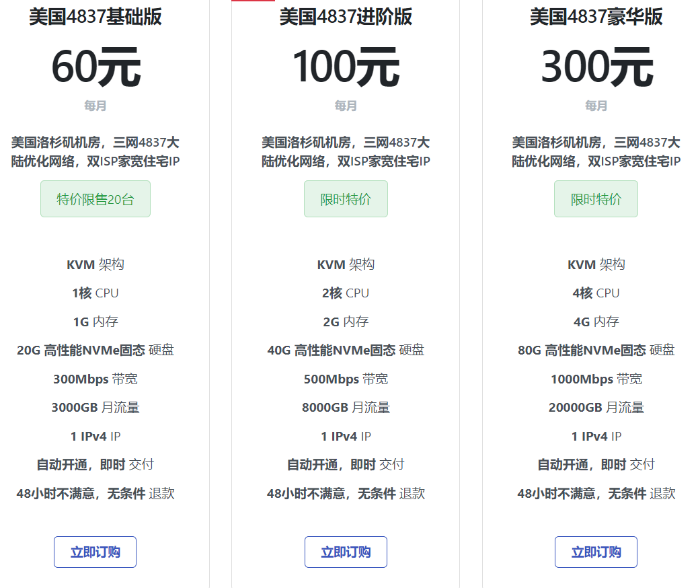Select 限时特价 badge under the 100元 plan

click(x=346, y=199)
